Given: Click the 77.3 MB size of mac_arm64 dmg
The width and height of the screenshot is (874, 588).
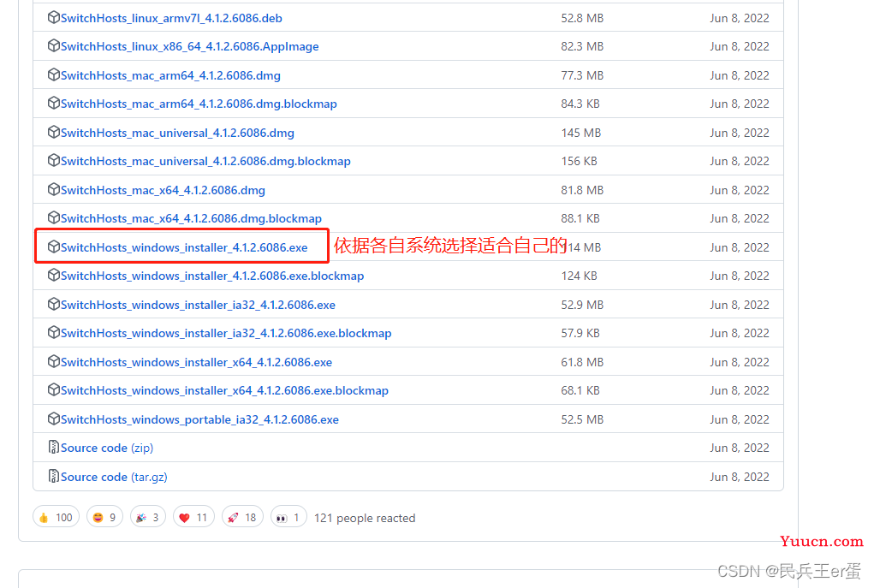Looking at the screenshot, I should pos(582,76).
